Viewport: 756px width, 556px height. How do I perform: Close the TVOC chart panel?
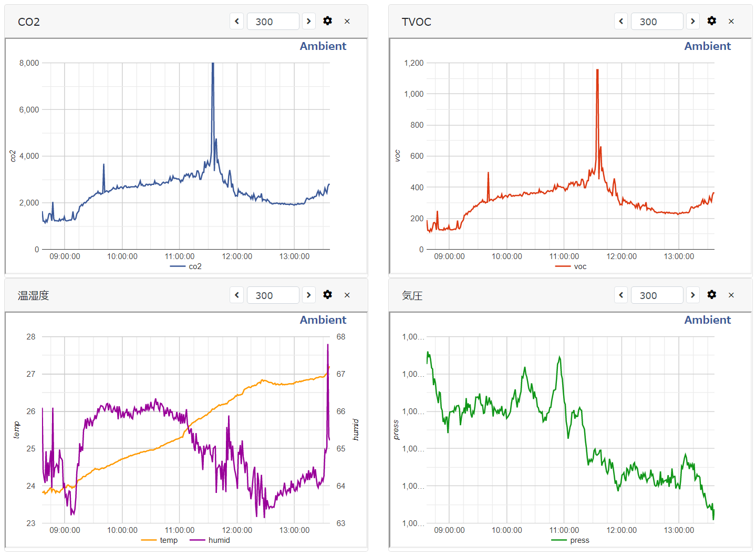[731, 22]
